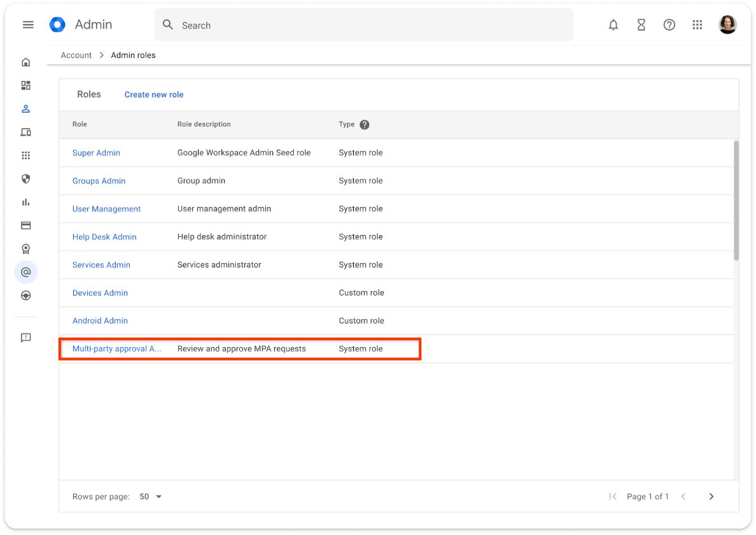Image resolution: width=756 pixels, height=535 pixels.
Task: Click the Admin roles breadcrumb
Action: pyautogui.click(x=133, y=55)
